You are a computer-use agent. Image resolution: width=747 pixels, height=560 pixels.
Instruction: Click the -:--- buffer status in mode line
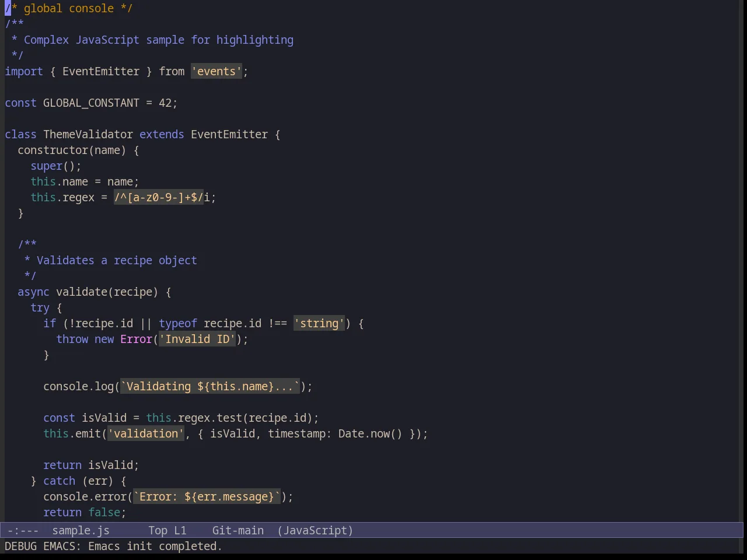tap(23, 530)
